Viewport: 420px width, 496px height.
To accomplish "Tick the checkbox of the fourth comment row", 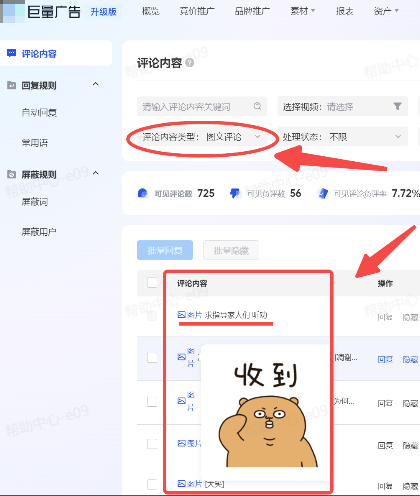I will [x=152, y=444].
